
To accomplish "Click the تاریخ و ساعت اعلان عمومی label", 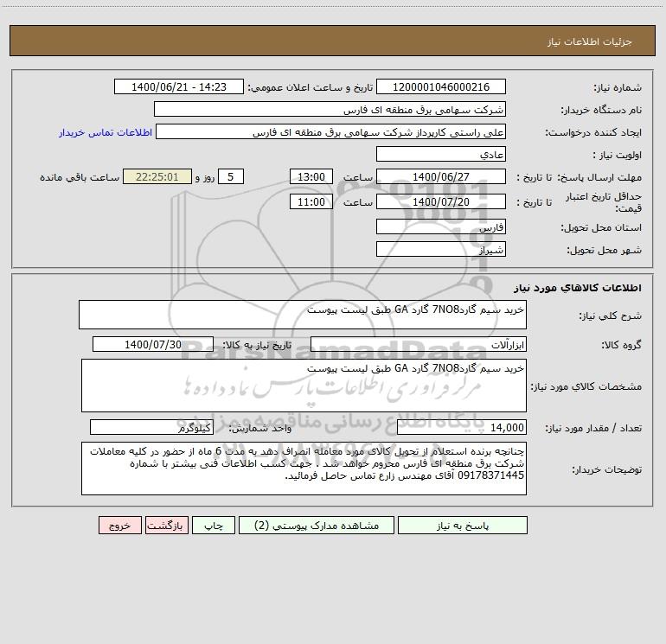I will (x=311, y=87).
